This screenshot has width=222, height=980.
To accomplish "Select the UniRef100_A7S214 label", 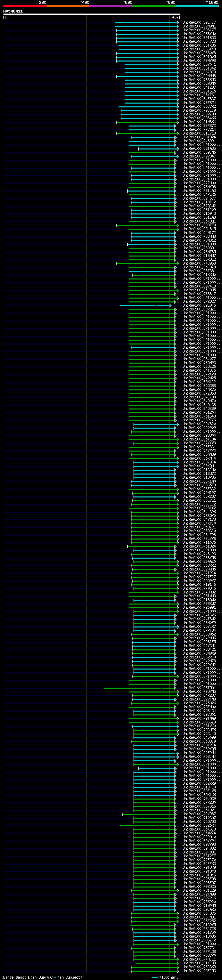I will pyautogui.click(x=199, y=129).
